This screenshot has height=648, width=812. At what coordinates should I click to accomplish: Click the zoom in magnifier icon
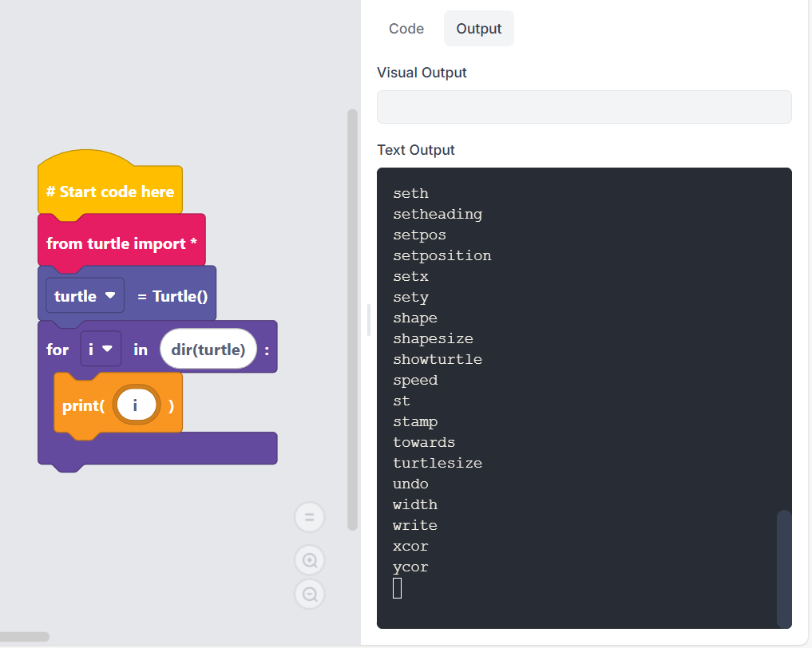(310, 560)
